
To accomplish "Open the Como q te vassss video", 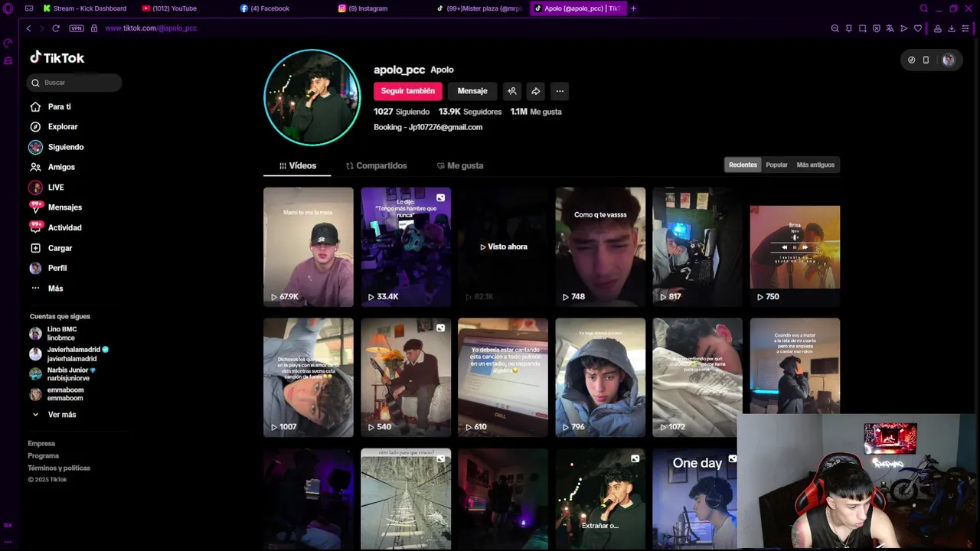I will click(600, 246).
